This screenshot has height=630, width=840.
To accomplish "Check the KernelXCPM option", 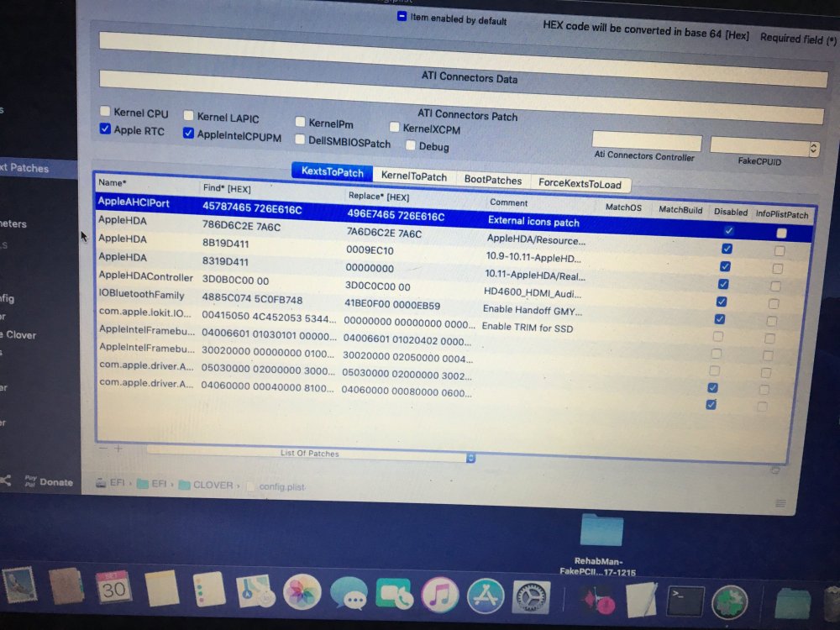I will [x=394, y=127].
